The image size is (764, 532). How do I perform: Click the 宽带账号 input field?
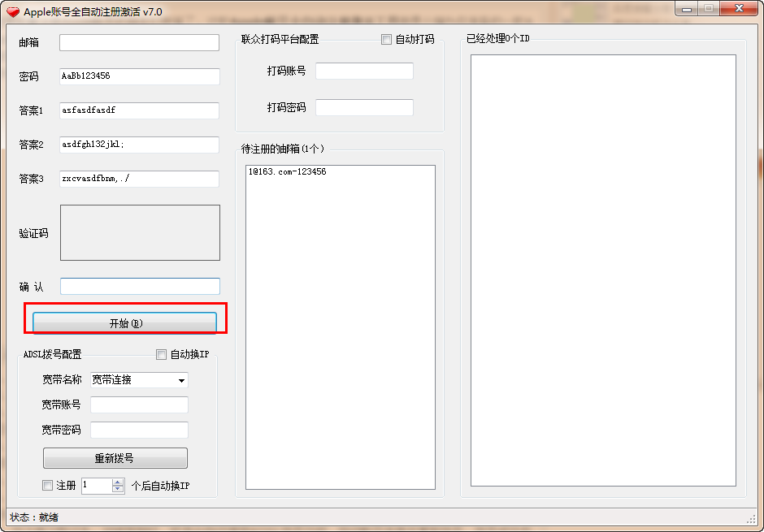(139, 404)
